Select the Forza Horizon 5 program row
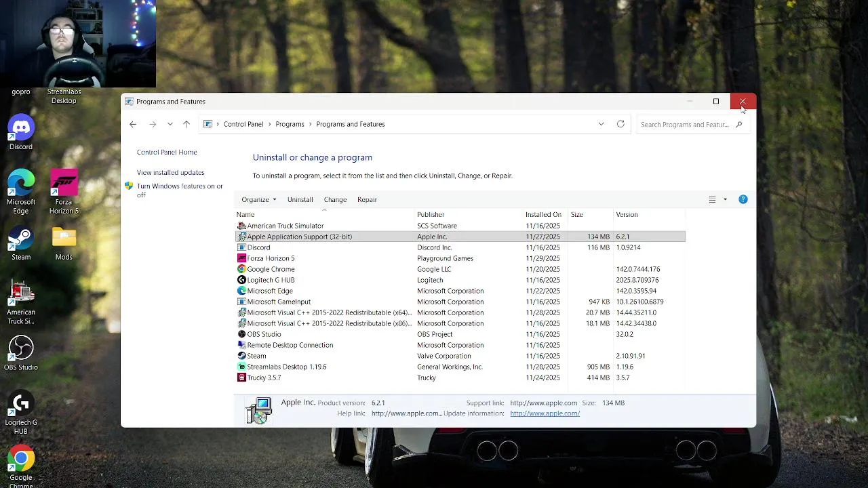The width and height of the screenshot is (868, 488). click(460, 258)
